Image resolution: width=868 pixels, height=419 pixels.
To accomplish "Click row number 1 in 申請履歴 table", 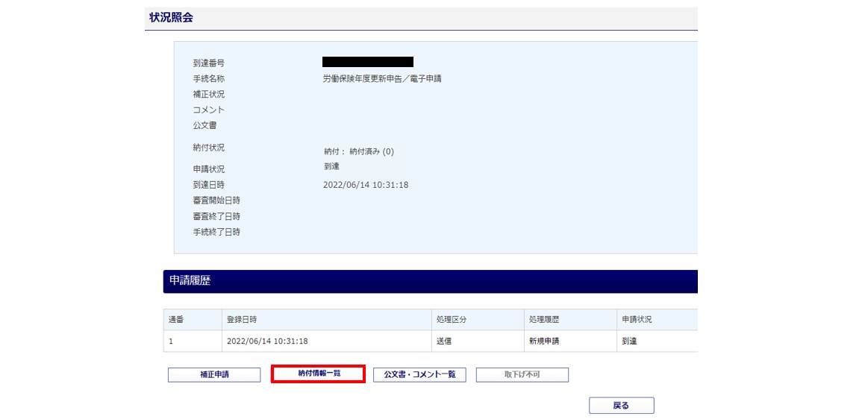I will coord(171,341).
